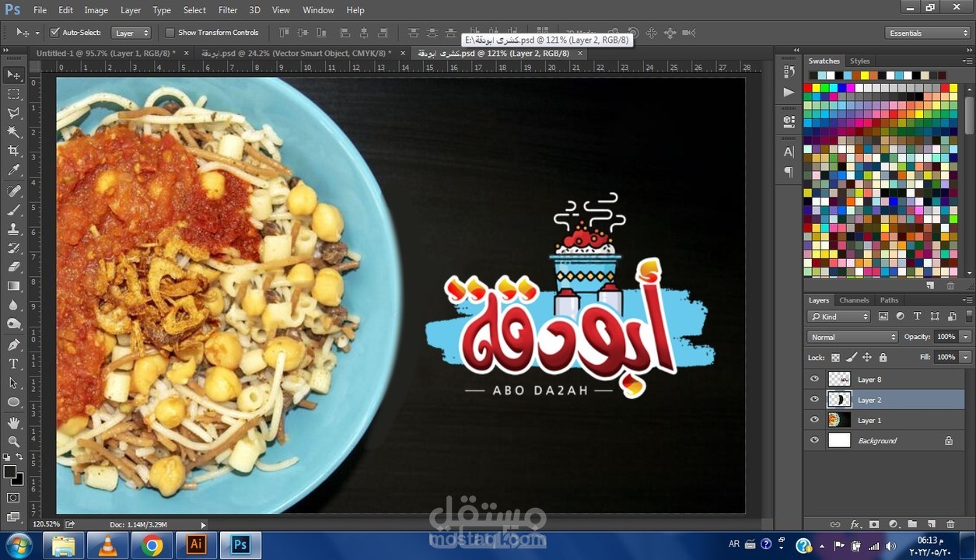Image resolution: width=976 pixels, height=560 pixels.
Task: Click the Link layers icon
Action: point(835,524)
